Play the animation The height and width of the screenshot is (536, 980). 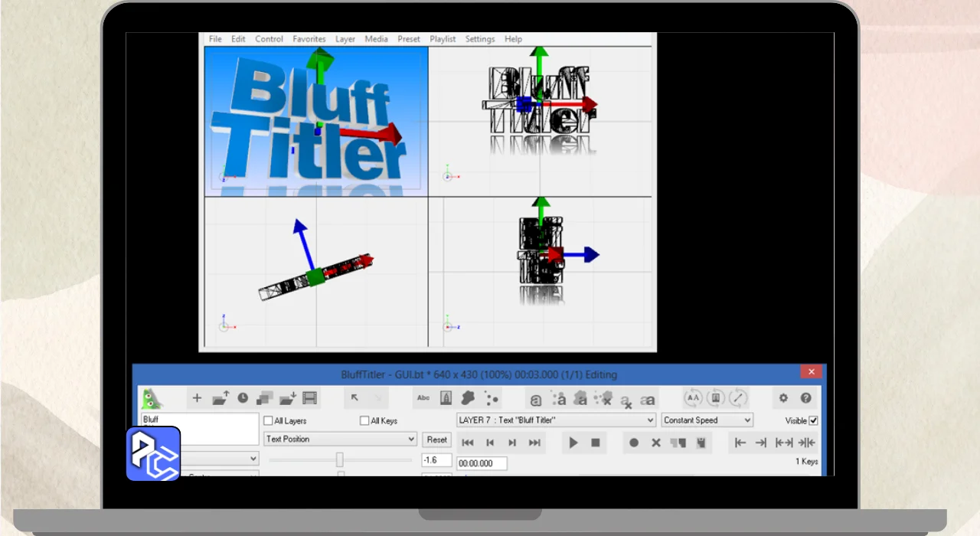coord(573,443)
